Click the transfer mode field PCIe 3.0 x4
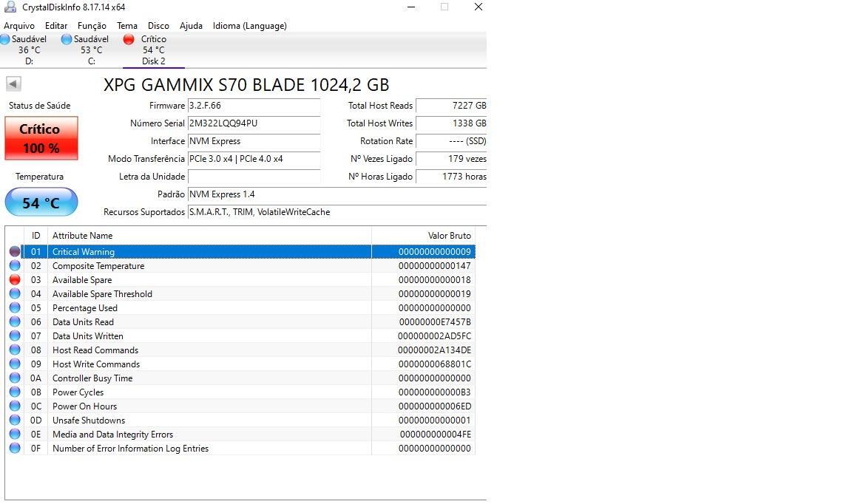852x504 pixels. 254,159
